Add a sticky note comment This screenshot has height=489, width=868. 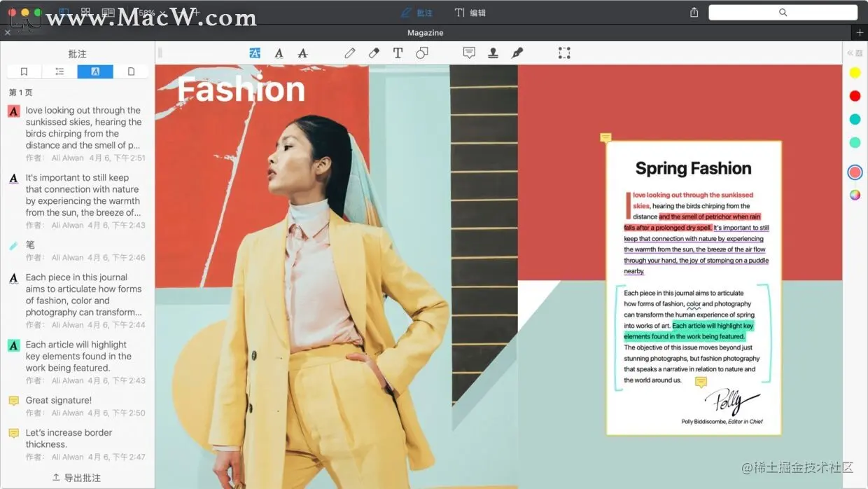469,53
